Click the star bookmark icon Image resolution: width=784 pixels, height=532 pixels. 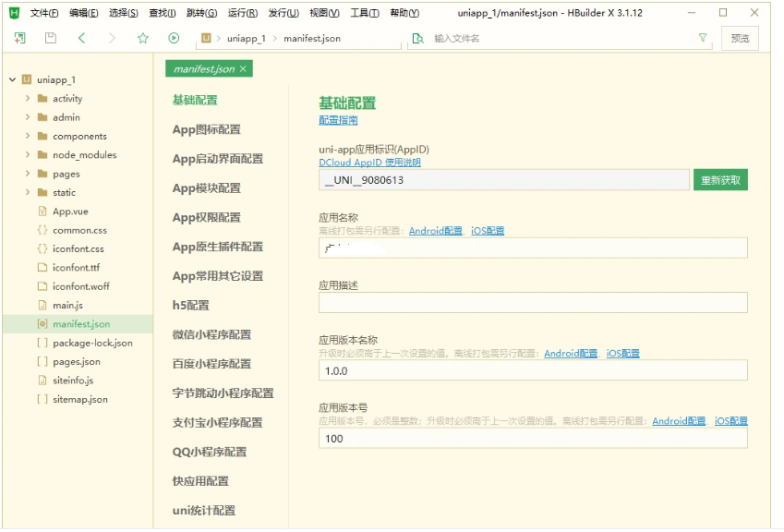click(142, 38)
